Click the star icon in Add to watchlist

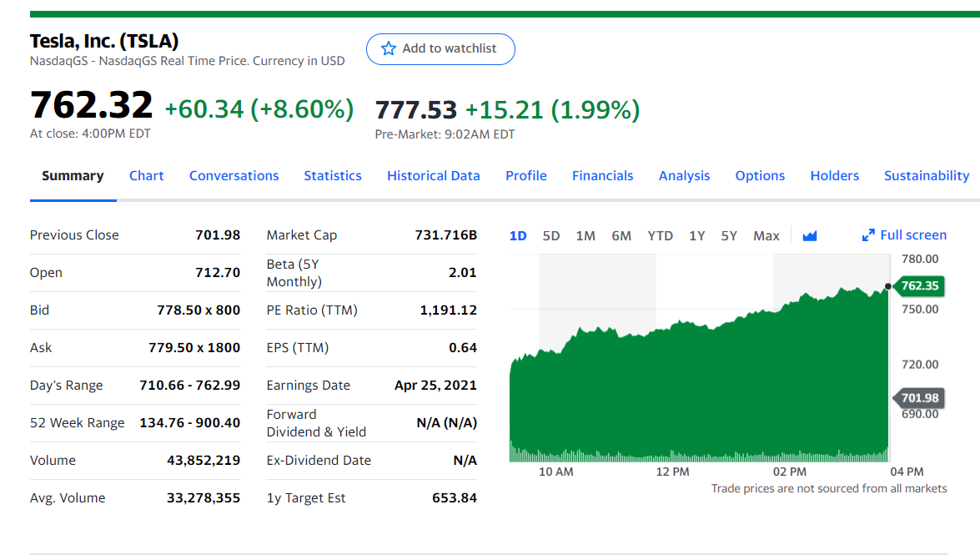[x=388, y=48]
